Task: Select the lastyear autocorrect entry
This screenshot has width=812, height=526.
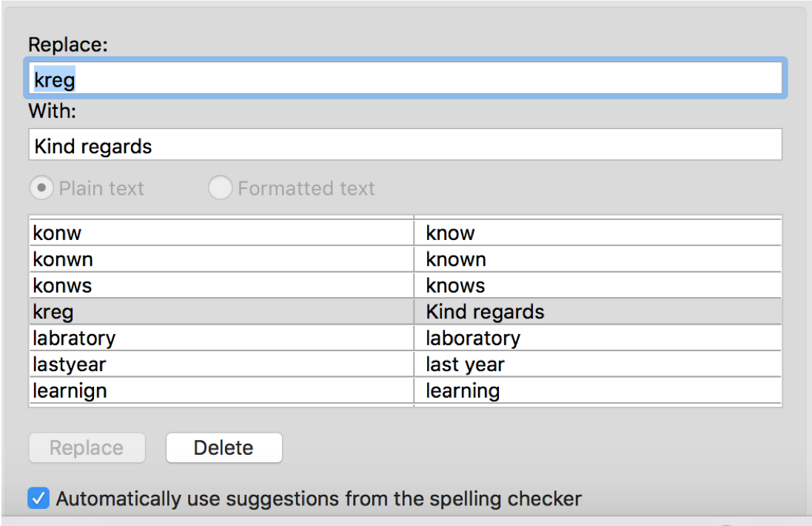Action: tap(70, 364)
